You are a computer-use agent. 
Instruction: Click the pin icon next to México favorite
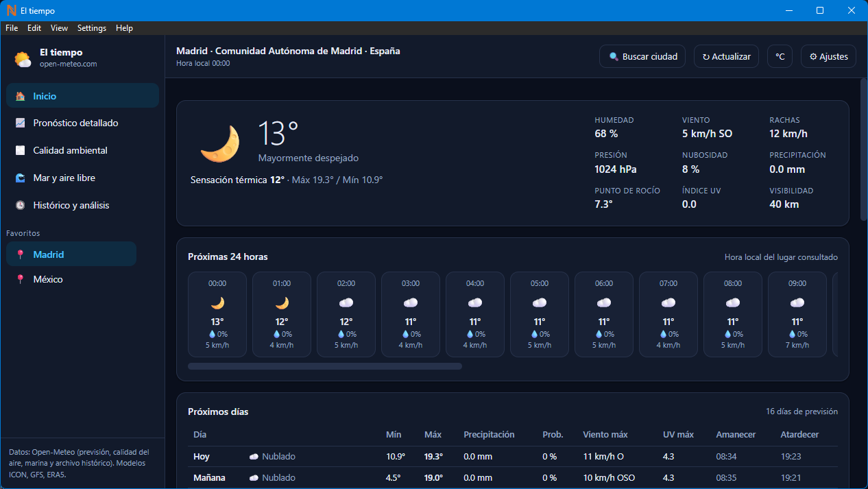[21, 279]
